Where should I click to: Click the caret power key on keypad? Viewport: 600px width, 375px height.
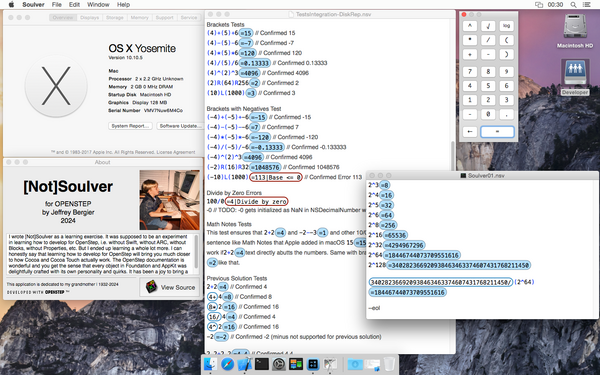pos(470,26)
